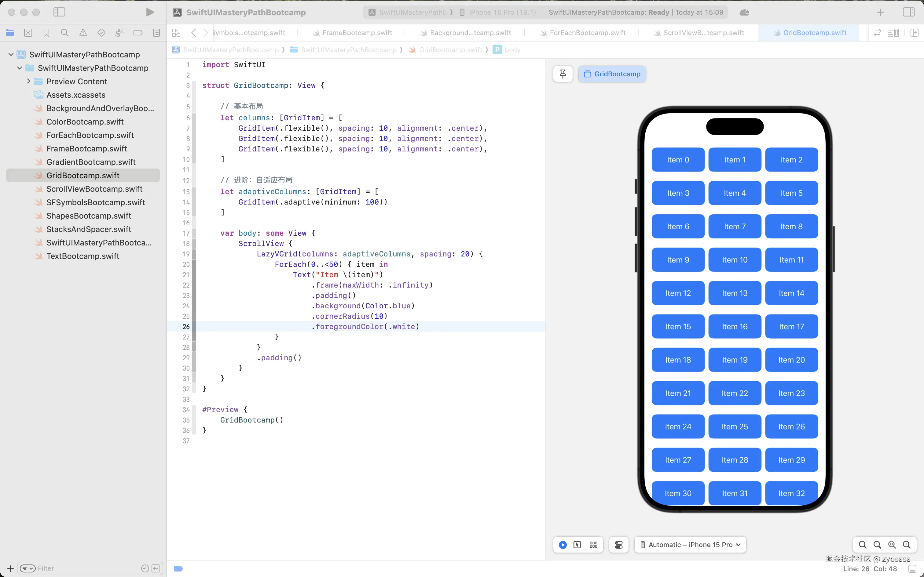This screenshot has height=577, width=924.
Task: Open the Find navigator magnifier icon
Action: [x=64, y=33]
